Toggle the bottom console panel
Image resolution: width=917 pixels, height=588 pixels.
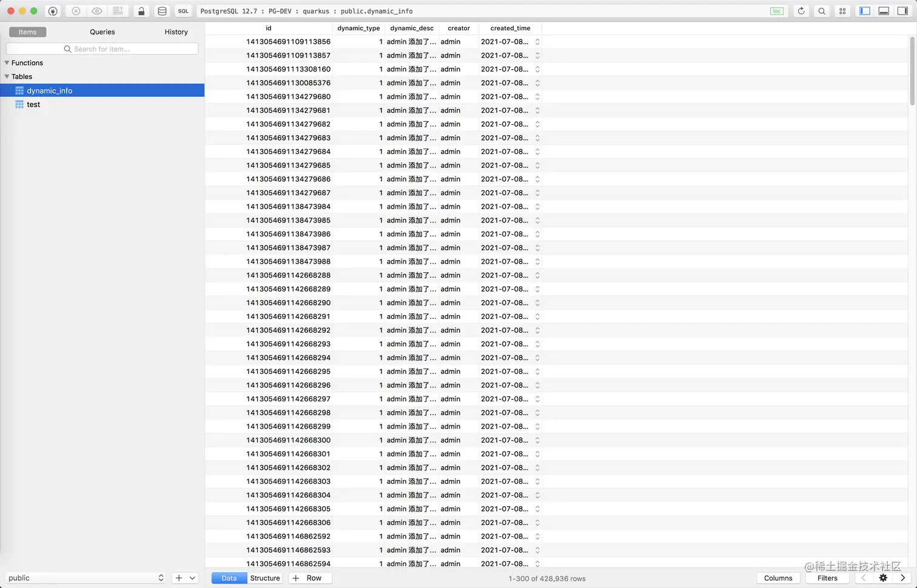pos(884,11)
